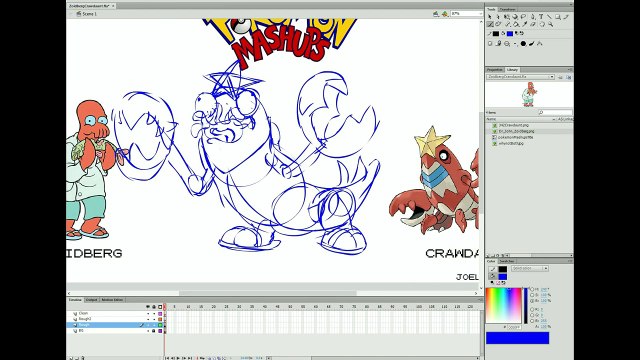Toggle visibility dot of Rough2 layer
640x360 pixels.
pyautogui.click(x=148, y=319)
